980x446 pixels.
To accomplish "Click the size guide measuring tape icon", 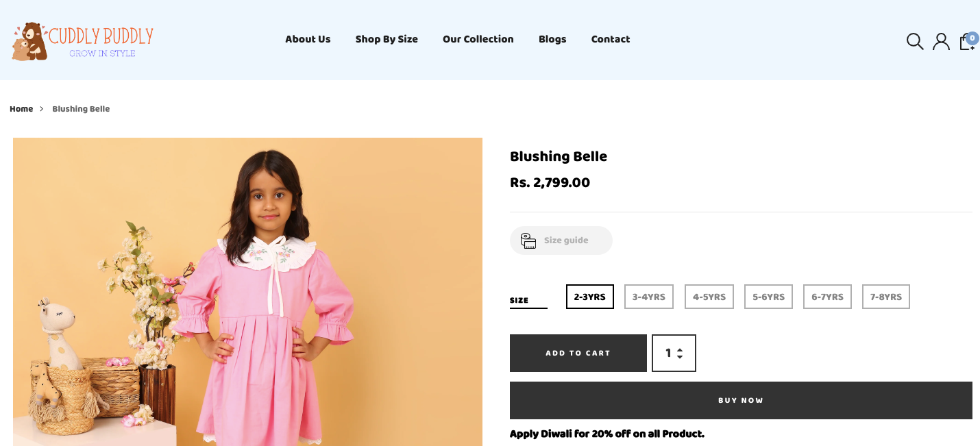I will [x=528, y=240].
